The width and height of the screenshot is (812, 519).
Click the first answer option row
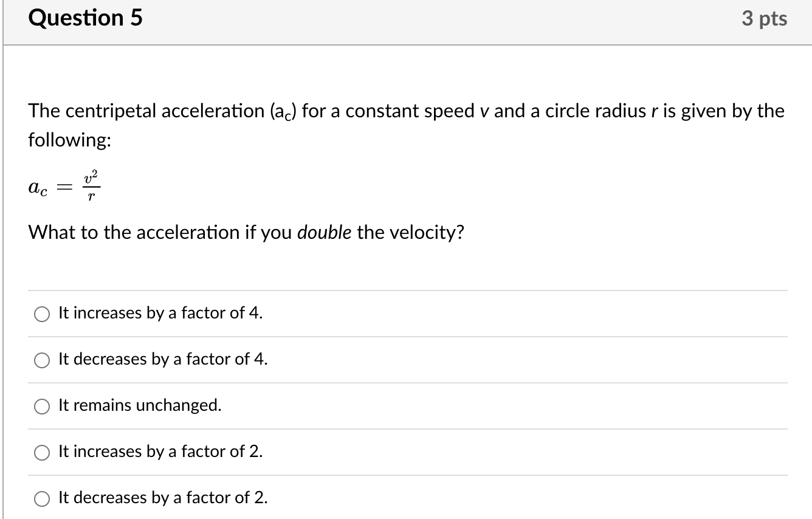click(406, 313)
